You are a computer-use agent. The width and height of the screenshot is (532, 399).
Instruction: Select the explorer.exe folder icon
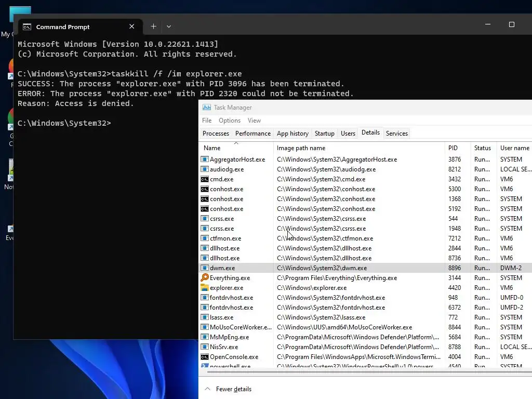pos(205,288)
